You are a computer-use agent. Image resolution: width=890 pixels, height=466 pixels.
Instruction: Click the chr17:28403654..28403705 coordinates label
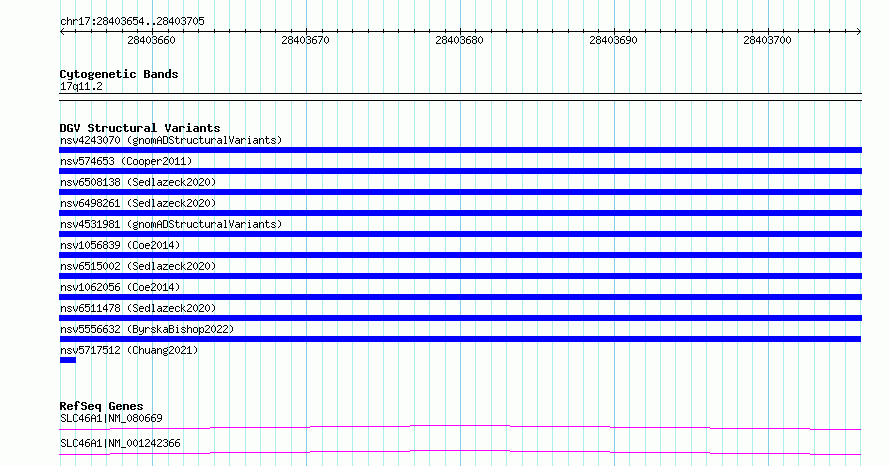132,22
